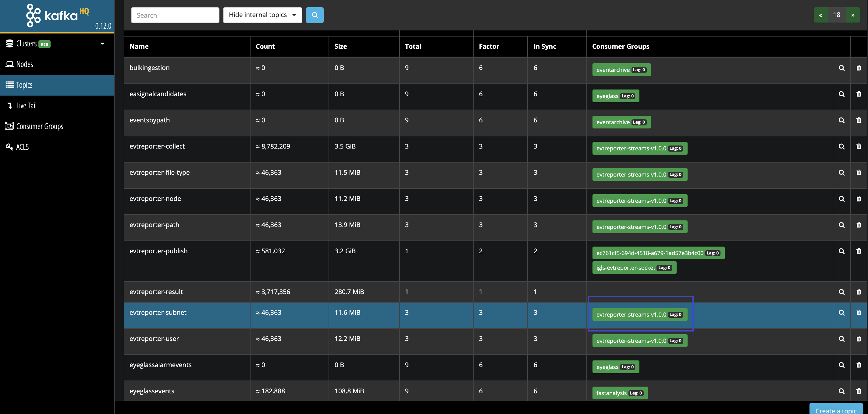
Task: Open igls-evtreporter-socket consumer group
Action: [x=634, y=268]
